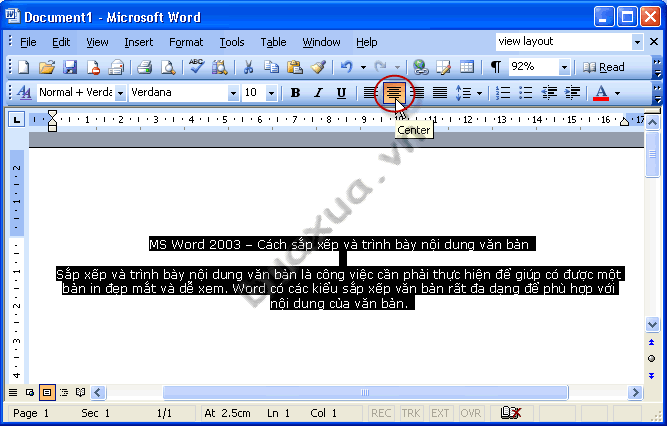
Task: Expand the help search box dropdown
Action: [637, 42]
